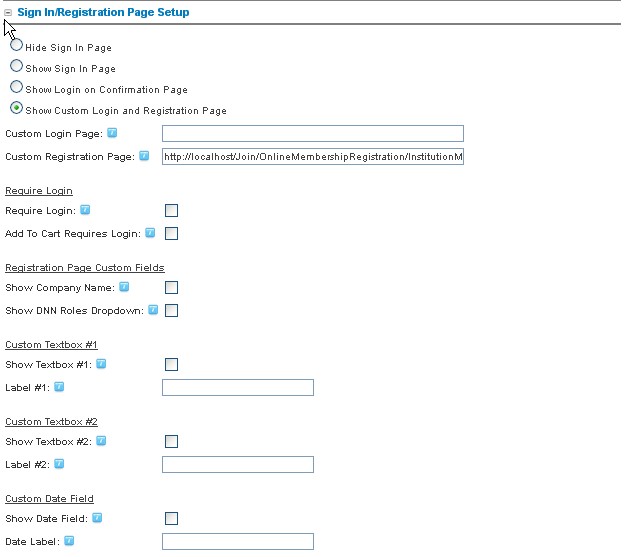The width and height of the screenshot is (626, 557).
Task: Open help icon beside Custom Login Page
Action: pos(112,133)
